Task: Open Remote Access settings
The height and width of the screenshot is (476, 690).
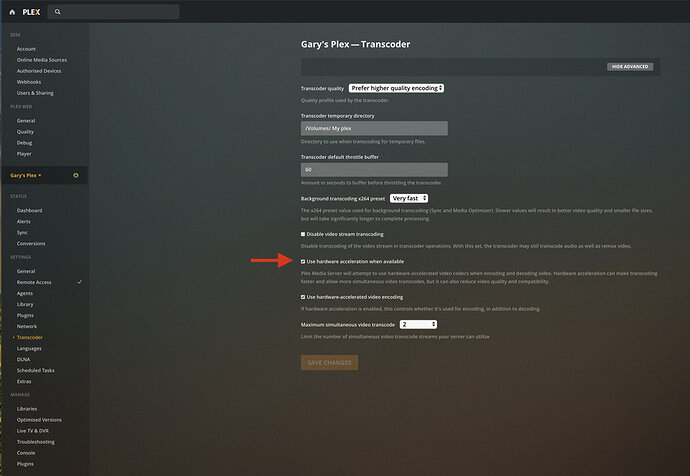Action: click(34, 282)
